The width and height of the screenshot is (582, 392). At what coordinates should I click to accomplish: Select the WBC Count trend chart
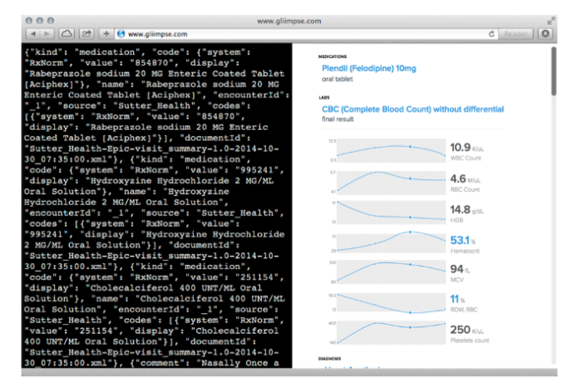coord(392,150)
